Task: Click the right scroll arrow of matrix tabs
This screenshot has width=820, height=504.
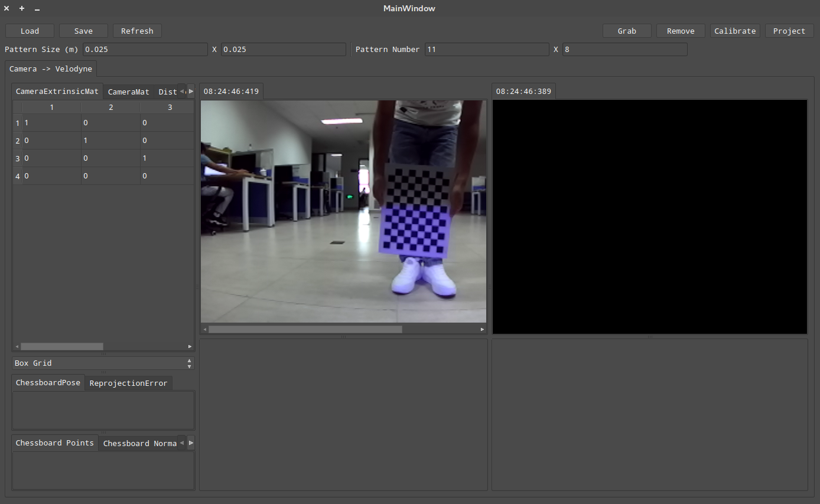Action: (191, 92)
